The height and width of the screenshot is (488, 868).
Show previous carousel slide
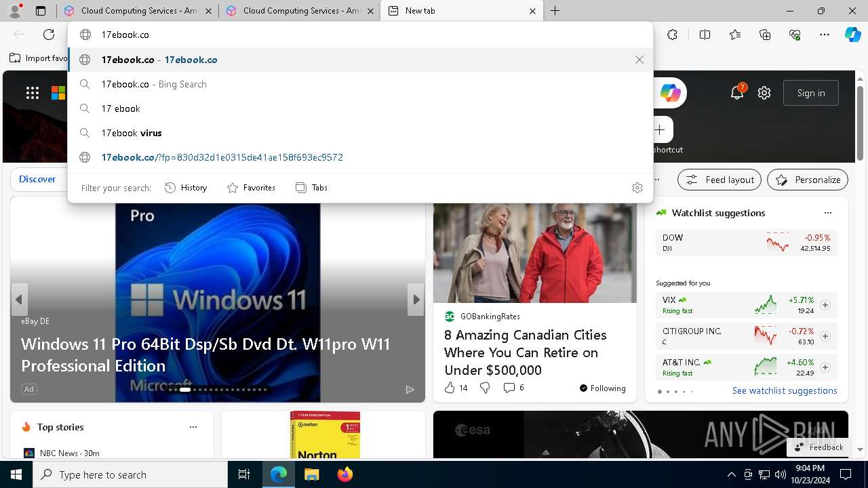point(19,300)
